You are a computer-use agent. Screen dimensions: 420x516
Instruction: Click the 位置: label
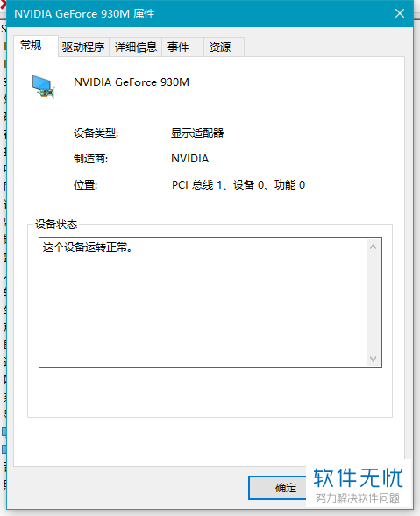click(x=86, y=185)
